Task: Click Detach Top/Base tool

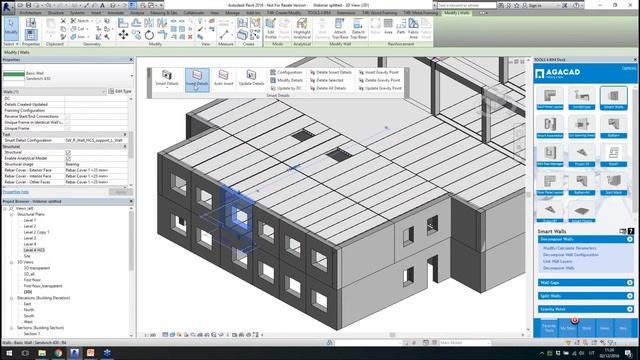Action: (x=358, y=29)
